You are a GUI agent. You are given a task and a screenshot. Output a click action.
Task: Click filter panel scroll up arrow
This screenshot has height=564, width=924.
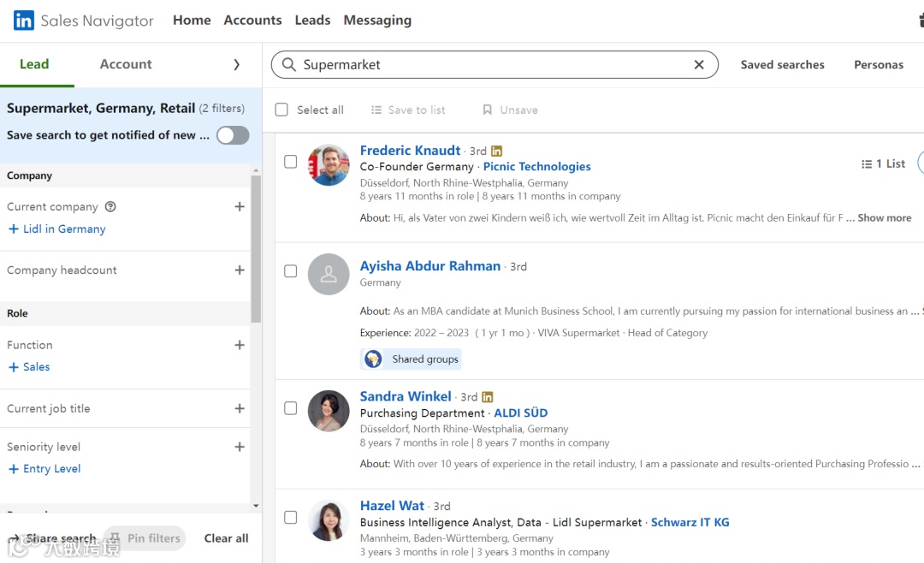tap(256, 170)
